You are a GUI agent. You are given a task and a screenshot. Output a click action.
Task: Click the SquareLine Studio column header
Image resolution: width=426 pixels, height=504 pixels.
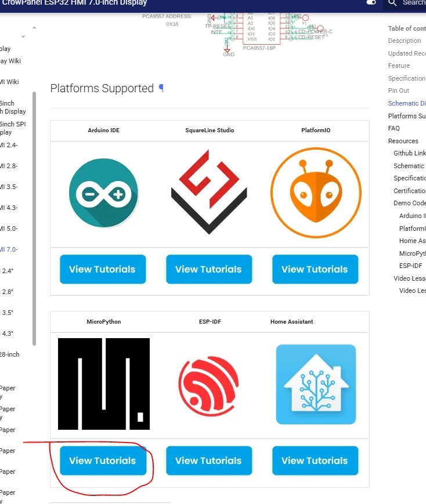[210, 130]
